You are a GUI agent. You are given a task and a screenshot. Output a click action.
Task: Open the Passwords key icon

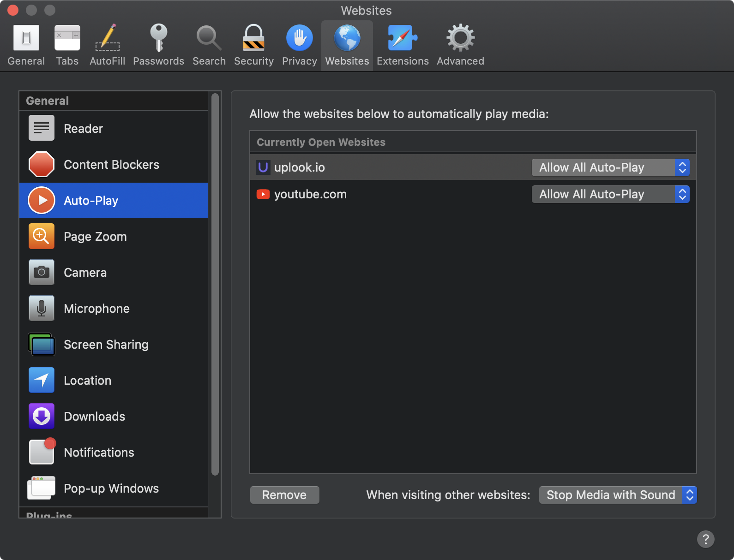click(158, 38)
